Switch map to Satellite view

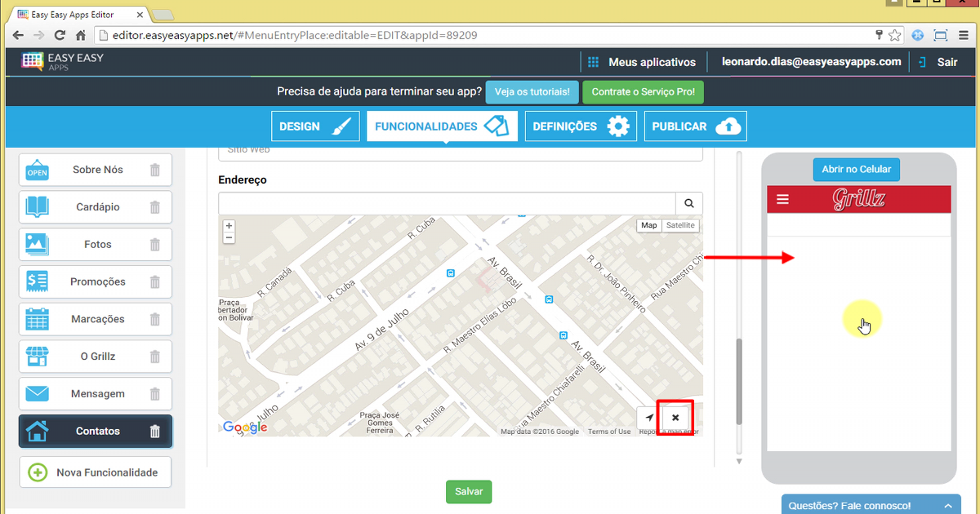pyautogui.click(x=679, y=225)
